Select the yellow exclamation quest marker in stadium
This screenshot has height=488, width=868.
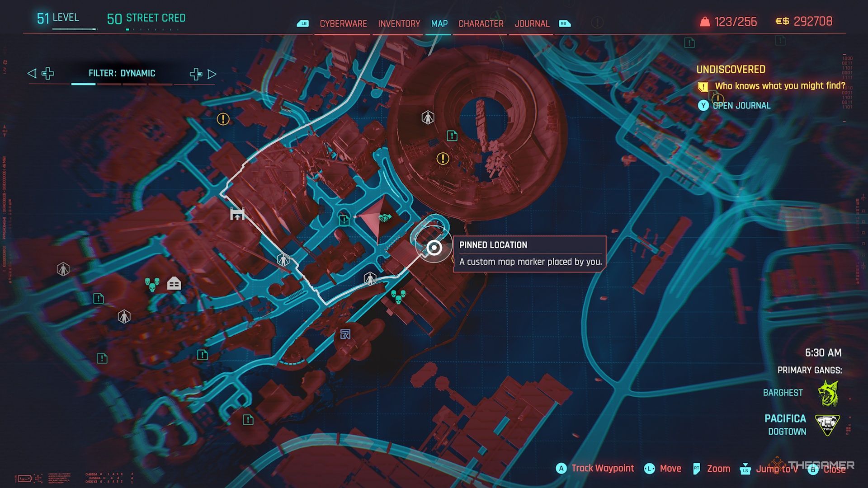click(x=443, y=159)
